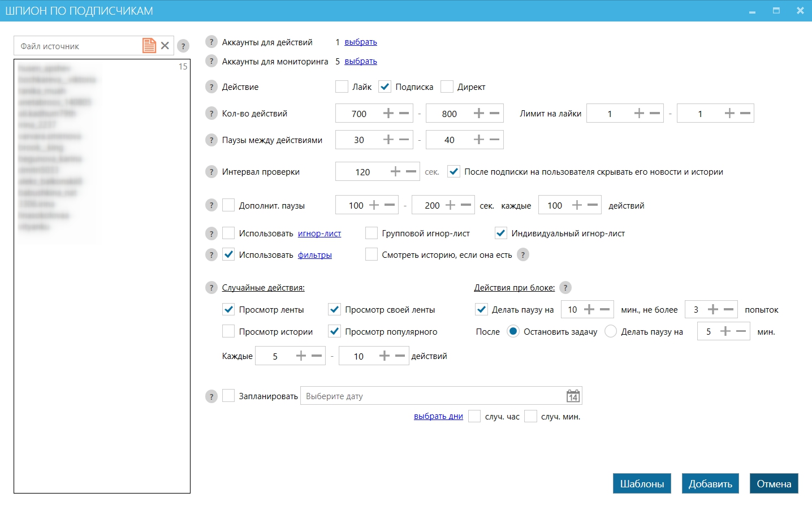Show help for Использовать фильтры
The image size is (812, 506).
(x=211, y=254)
